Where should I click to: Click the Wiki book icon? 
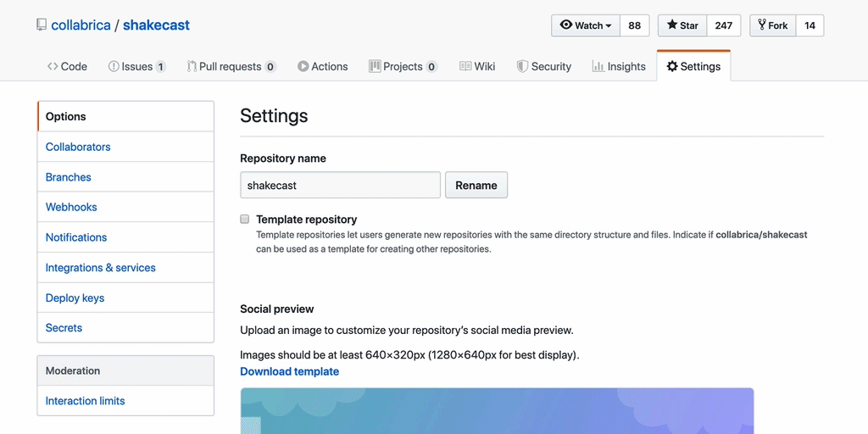pos(465,66)
